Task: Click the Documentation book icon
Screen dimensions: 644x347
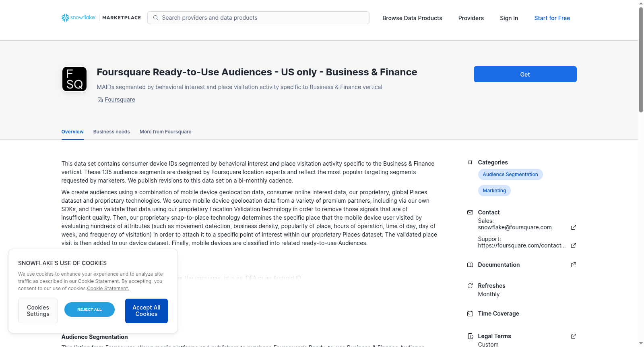Action: click(470, 265)
